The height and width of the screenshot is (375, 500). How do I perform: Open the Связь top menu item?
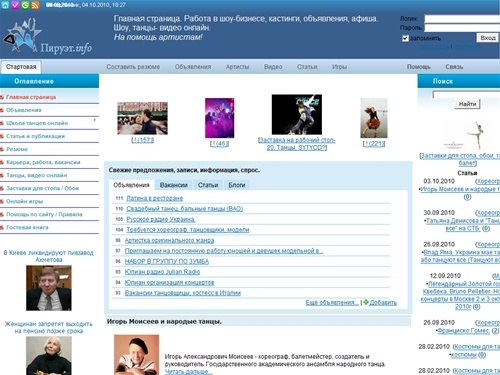(x=454, y=67)
